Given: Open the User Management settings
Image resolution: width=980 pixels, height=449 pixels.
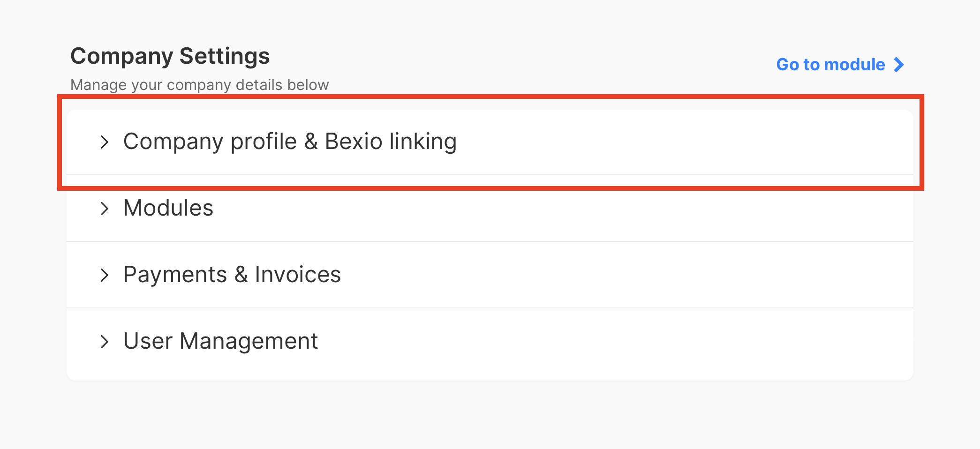Looking at the screenshot, I should pos(220,341).
